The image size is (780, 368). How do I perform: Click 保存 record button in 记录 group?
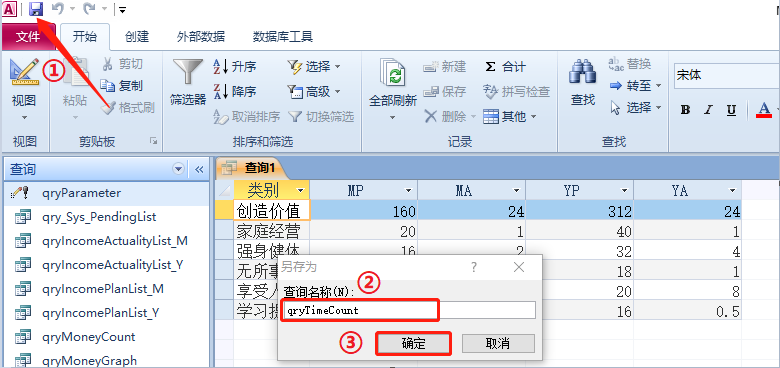tap(445, 92)
